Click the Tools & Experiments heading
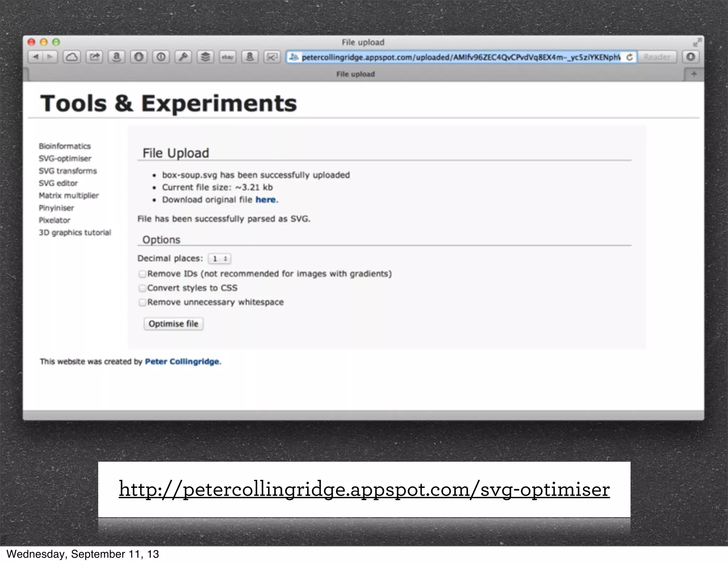This screenshot has height=564, width=728. (x=168, y=103)
